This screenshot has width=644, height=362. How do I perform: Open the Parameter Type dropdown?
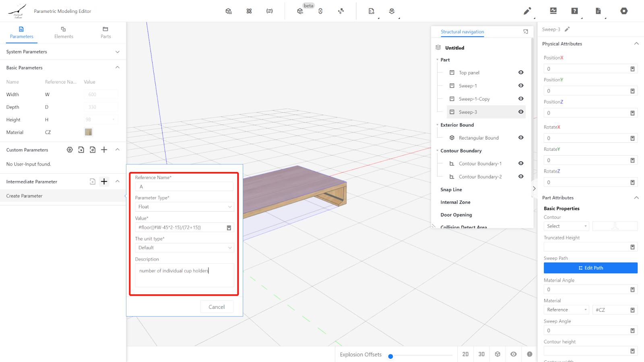coord(184,207)
